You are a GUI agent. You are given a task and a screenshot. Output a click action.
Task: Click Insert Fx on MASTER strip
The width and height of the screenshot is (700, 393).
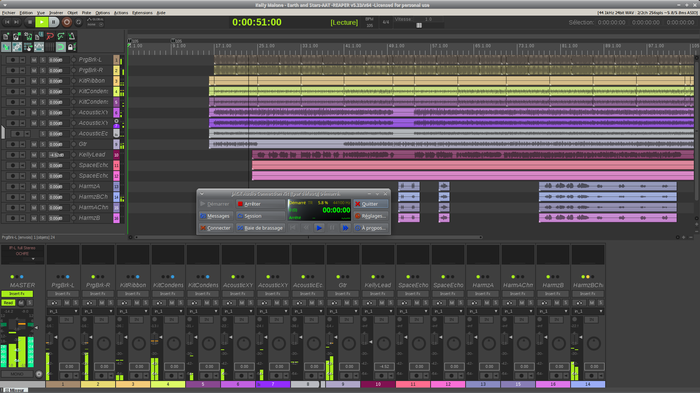[17, 294]
